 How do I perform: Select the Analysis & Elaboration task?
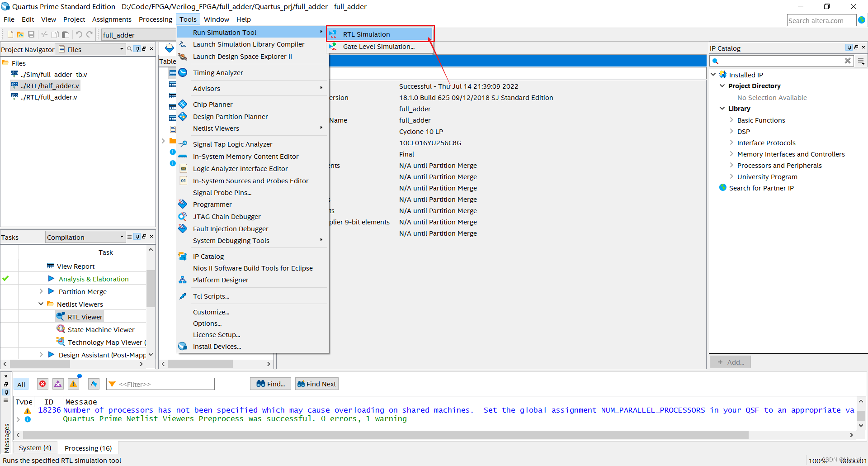[94, 279]
